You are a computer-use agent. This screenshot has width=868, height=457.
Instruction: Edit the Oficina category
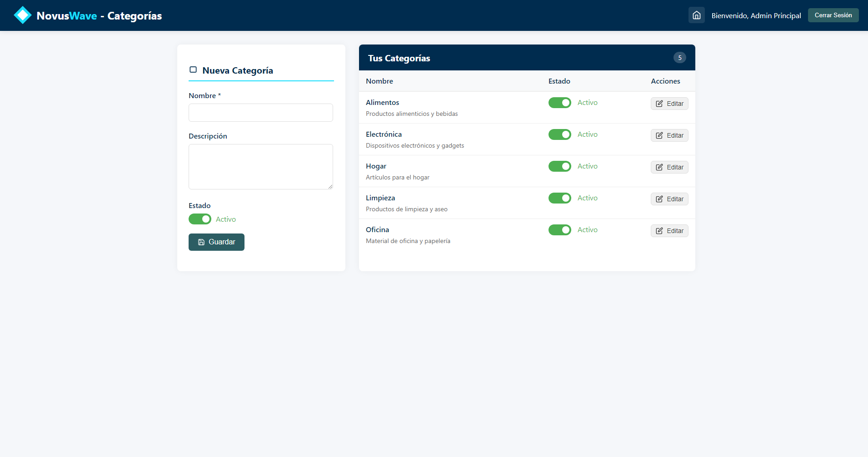pos(669,231)
